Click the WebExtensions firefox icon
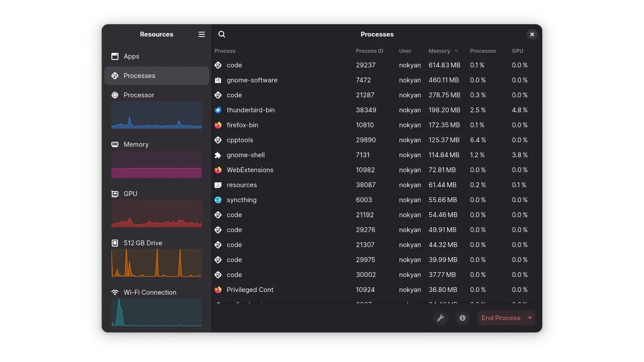644x362 pixels. tap(218, 170)
